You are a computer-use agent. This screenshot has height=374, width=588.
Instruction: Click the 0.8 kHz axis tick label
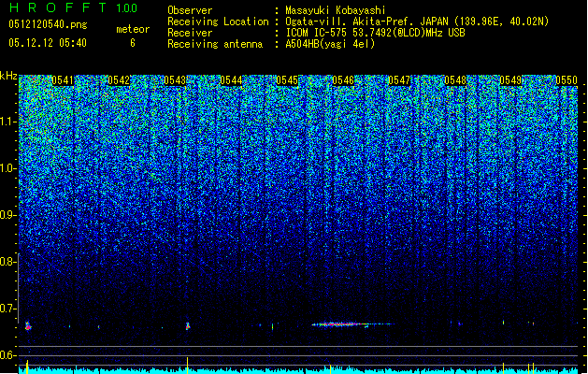click(x=7, y=262)
